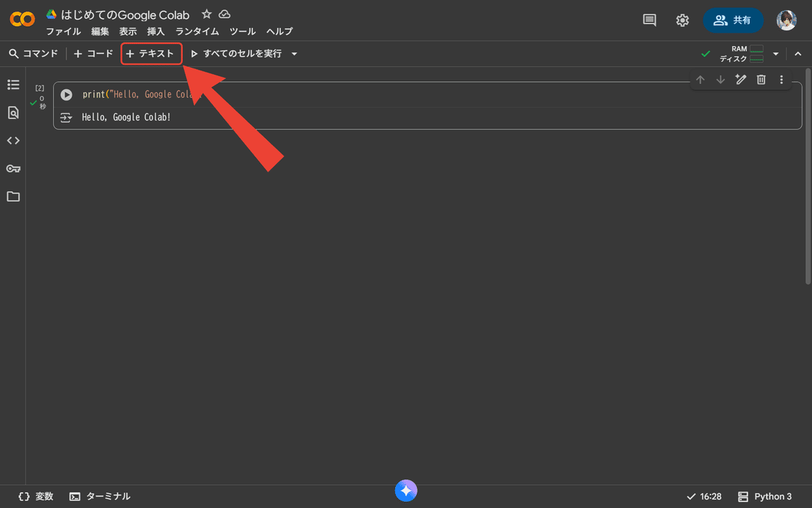Image resolution: width=812 pixels, height=508 pixels.
Task: Open the ヘルプ menu
Action: click(279, 31)
